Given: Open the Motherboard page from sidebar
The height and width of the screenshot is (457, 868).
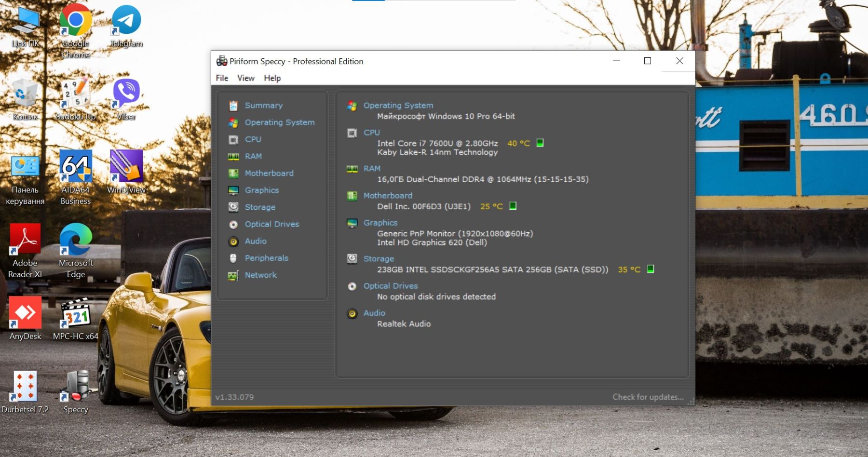Looking at the screenshot, I should click(x=269, y=173).
